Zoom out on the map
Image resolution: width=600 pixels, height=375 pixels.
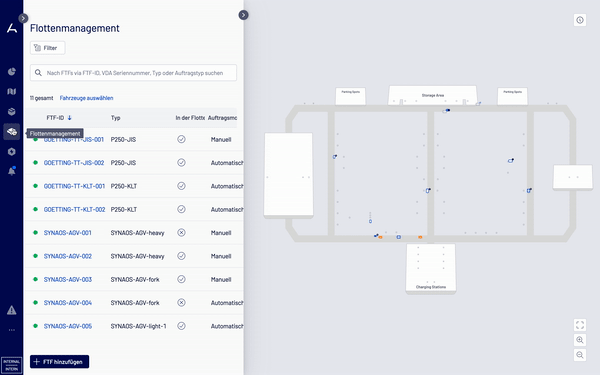click(x=580, y=355)
